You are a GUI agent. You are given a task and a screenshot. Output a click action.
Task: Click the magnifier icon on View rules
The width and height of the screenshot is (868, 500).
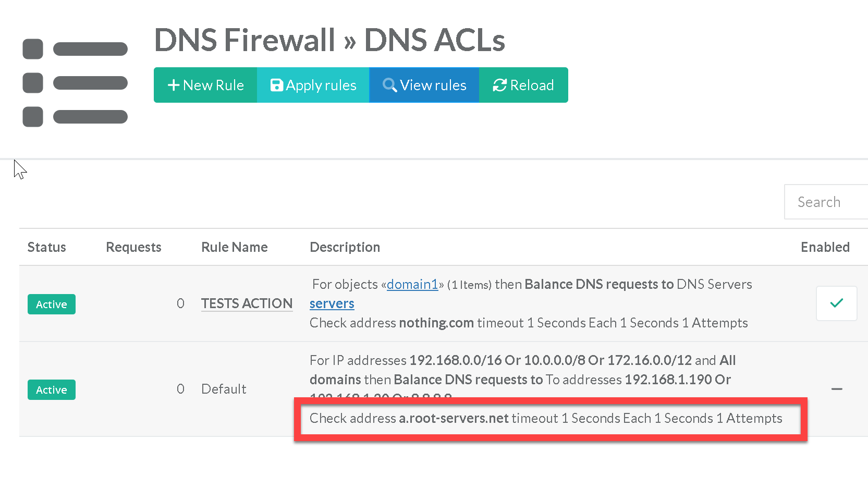389,85
